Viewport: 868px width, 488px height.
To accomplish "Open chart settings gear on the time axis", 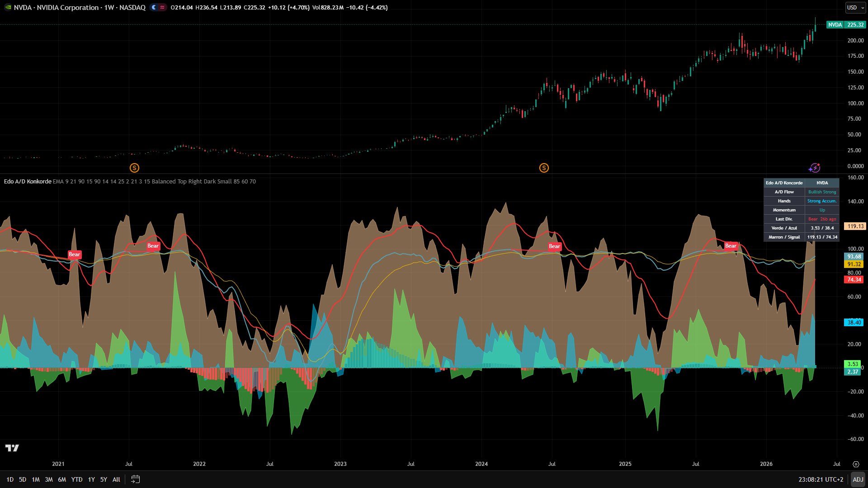I will [x=856, y=464].
